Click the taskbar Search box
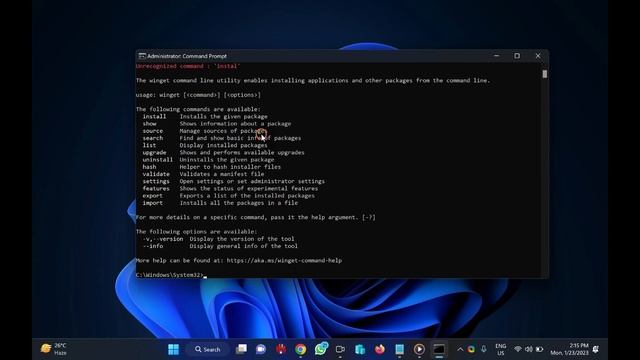 click(208, 349)
